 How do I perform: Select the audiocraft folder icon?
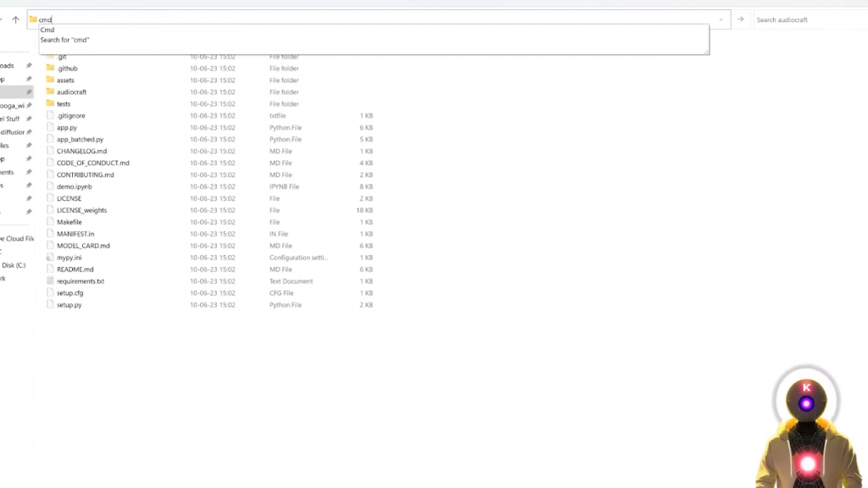click(x=50, y=91)
